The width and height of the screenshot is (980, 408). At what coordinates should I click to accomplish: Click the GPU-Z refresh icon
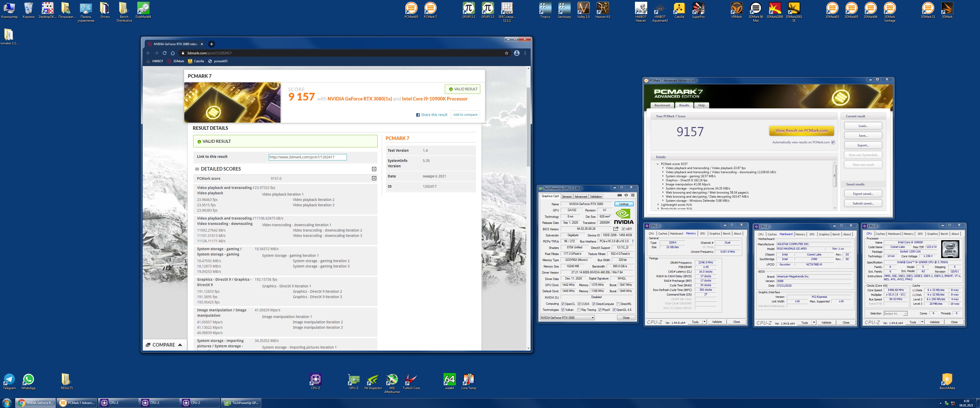pyautogui.click(x=626, y=195)
